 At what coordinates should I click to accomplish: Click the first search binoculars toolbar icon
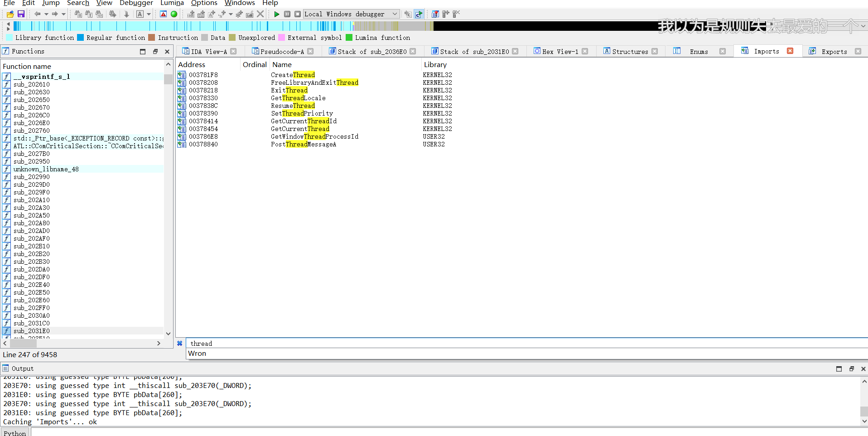click(x=78, y=14)
